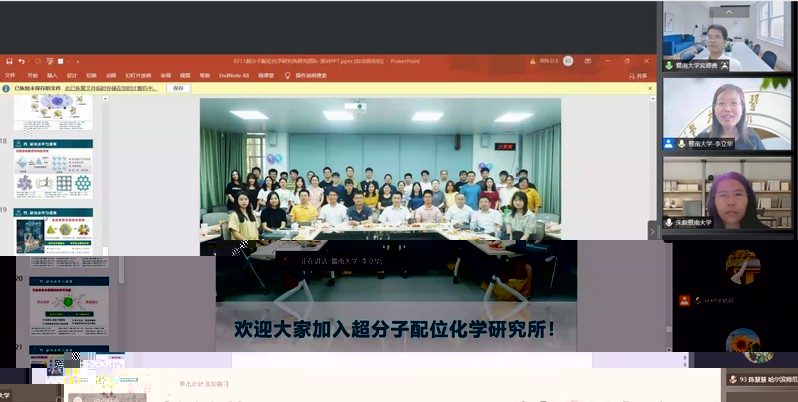Click the Redo icon in quick access toolbar

pos(36,61)
